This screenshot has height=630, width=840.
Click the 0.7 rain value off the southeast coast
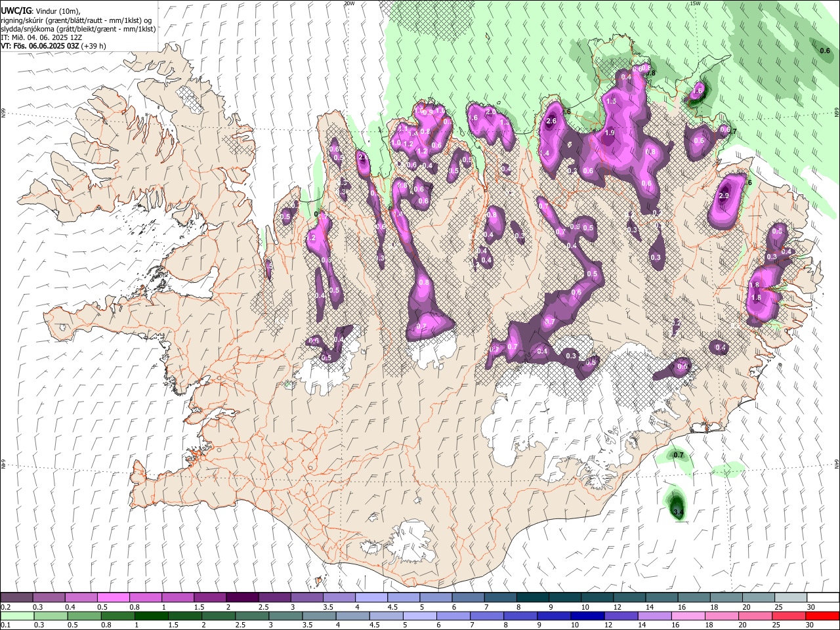(679, 455)
